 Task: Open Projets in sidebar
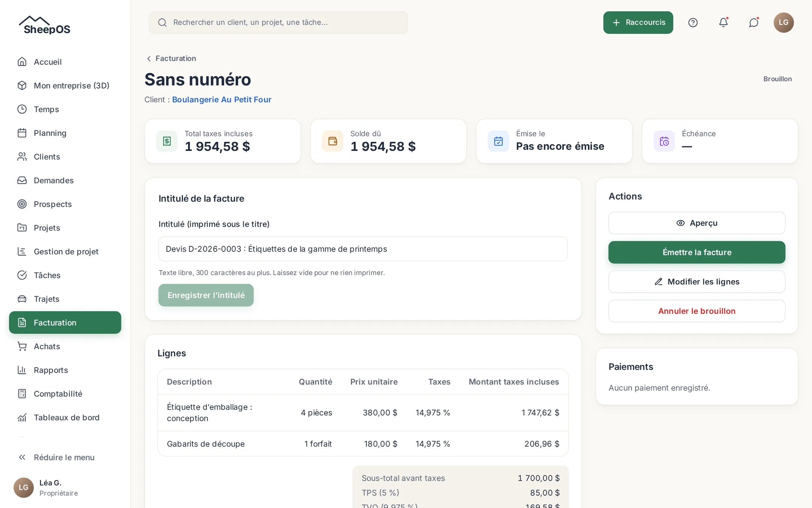[x=65, y=228]
